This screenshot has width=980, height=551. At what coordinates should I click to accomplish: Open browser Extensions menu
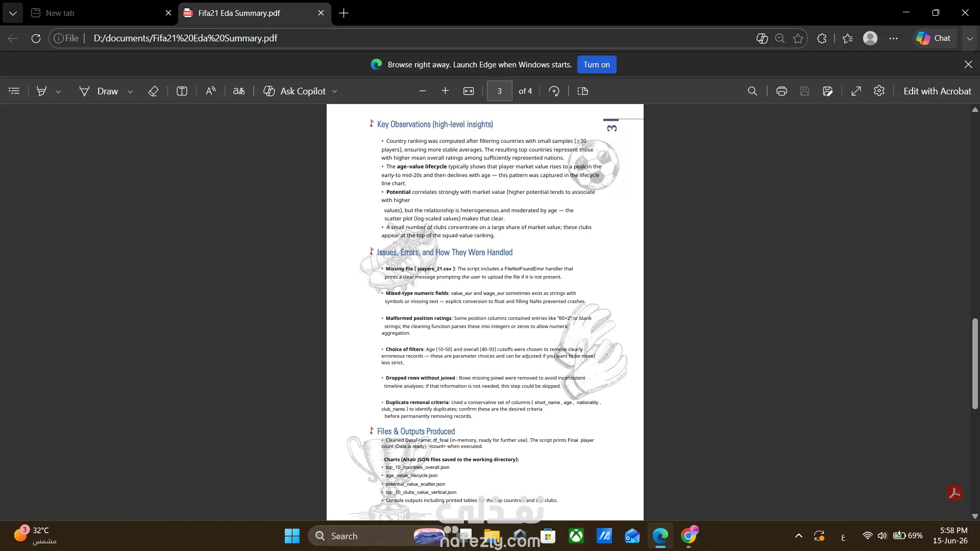[822, 38]
